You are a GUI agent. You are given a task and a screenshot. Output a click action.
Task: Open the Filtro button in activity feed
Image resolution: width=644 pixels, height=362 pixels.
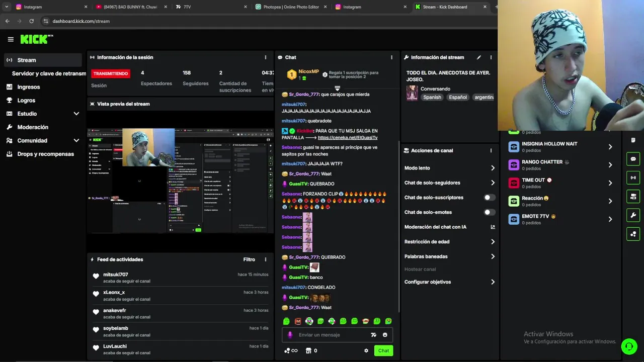(249, 259)
